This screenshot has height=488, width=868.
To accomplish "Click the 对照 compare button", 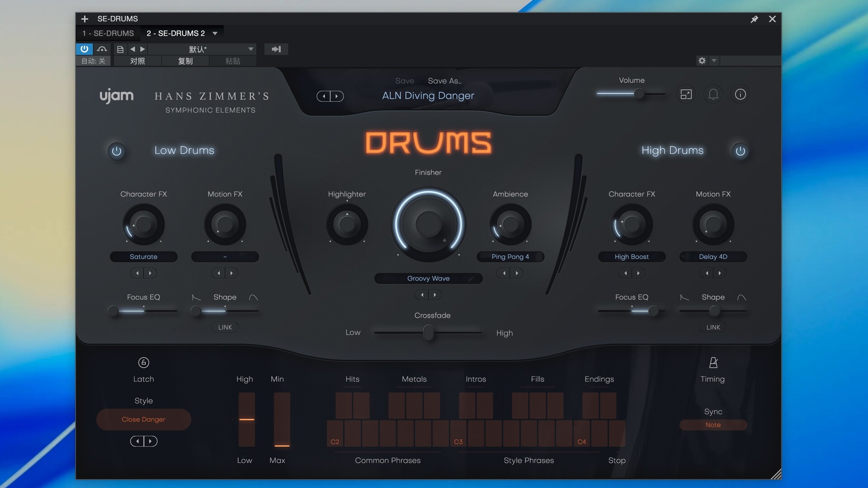I will coord(137,61).
